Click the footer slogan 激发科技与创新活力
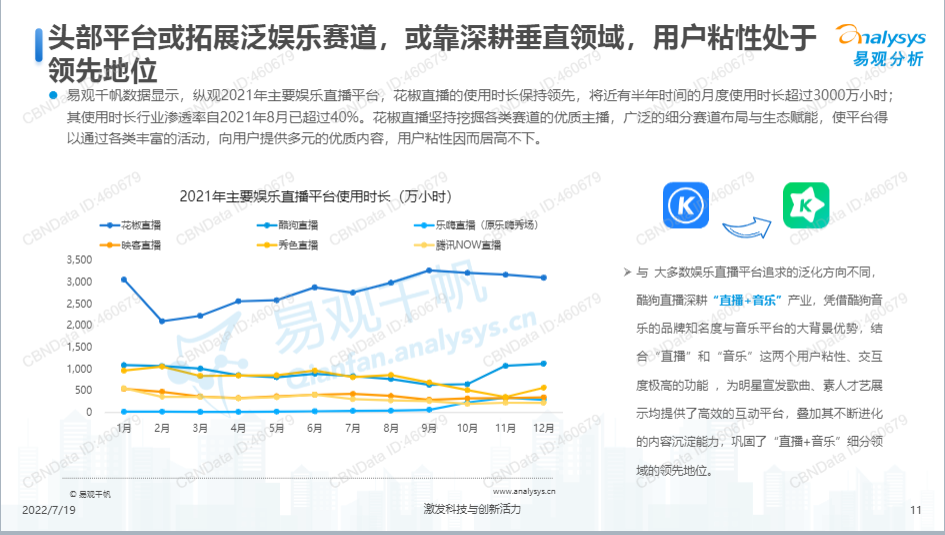This screenshot has height=535, width=945. coord(472,509)
